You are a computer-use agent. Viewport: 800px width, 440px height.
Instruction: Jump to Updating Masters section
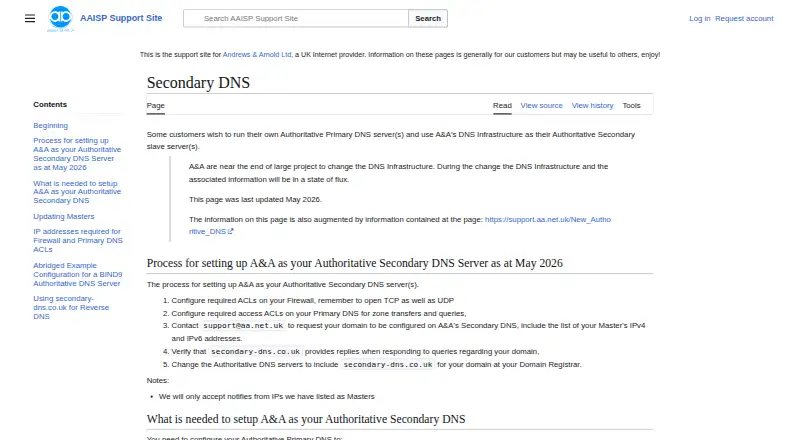point(64,216)
